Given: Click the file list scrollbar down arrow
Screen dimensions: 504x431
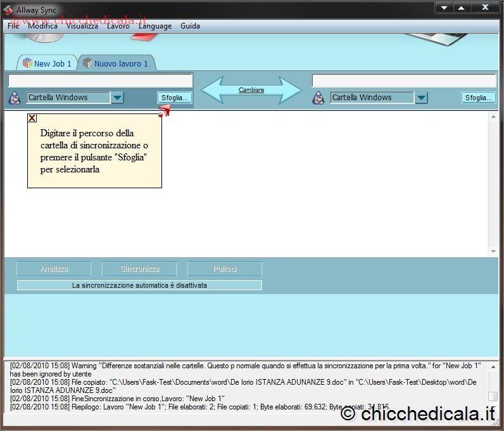Looking at the screenshot, I should [x=494, y=252].
